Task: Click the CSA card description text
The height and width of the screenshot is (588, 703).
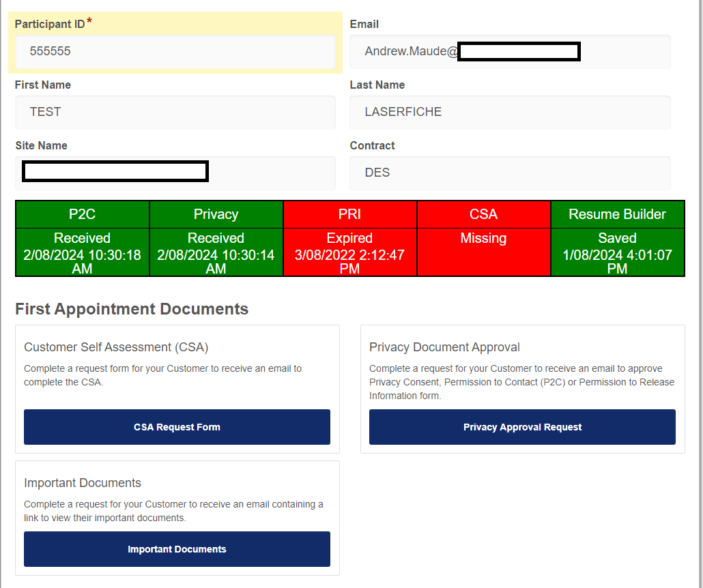Action: click(x=162, y=375)
